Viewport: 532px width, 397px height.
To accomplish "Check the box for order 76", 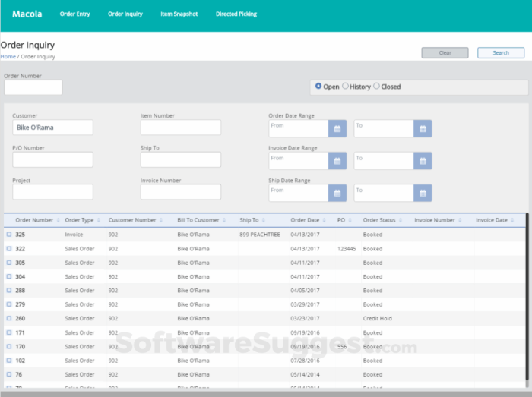I will (9, 374).
